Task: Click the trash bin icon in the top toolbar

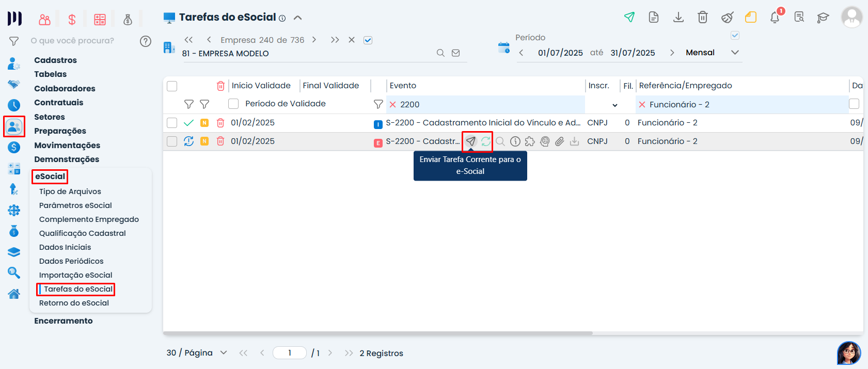Action: click(x=703, y=17)
